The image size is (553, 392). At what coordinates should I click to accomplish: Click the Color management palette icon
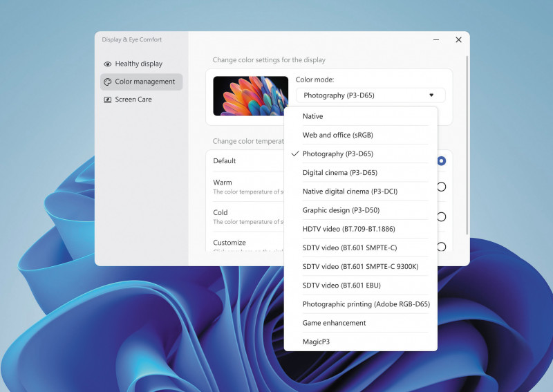click(107, 82)
